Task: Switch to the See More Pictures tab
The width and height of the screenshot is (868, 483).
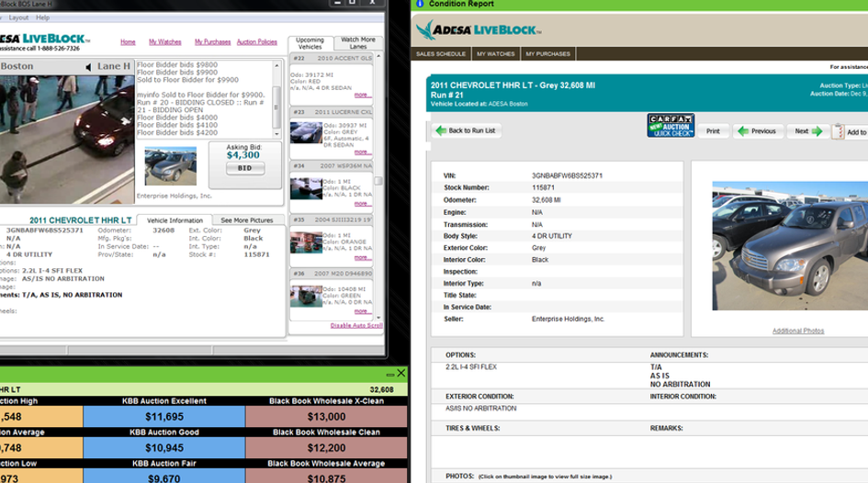Action: [247, 220]
